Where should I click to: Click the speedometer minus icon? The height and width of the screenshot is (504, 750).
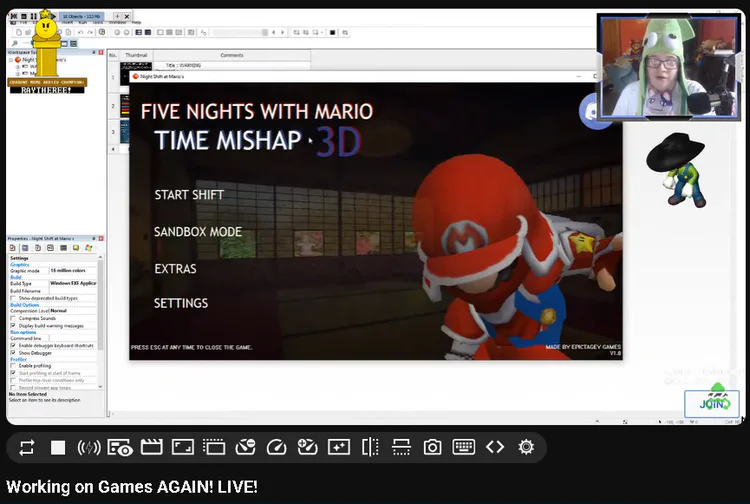click(x=245, y=448)
